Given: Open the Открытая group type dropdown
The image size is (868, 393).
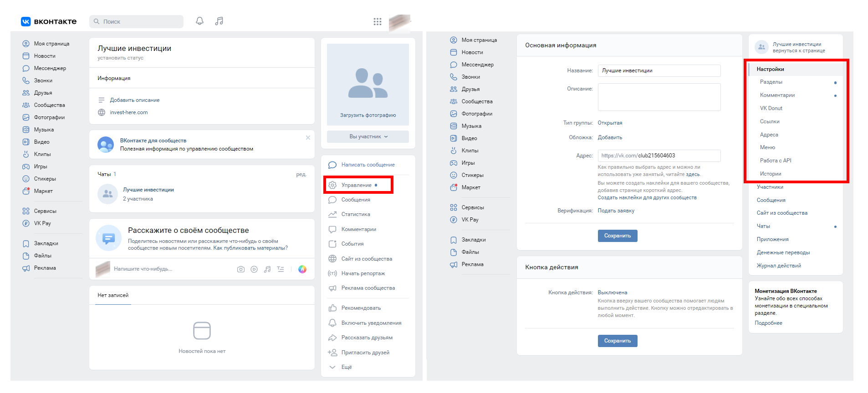Looking at the screenshot, I should pyautogui.click(x=610, y=123).
